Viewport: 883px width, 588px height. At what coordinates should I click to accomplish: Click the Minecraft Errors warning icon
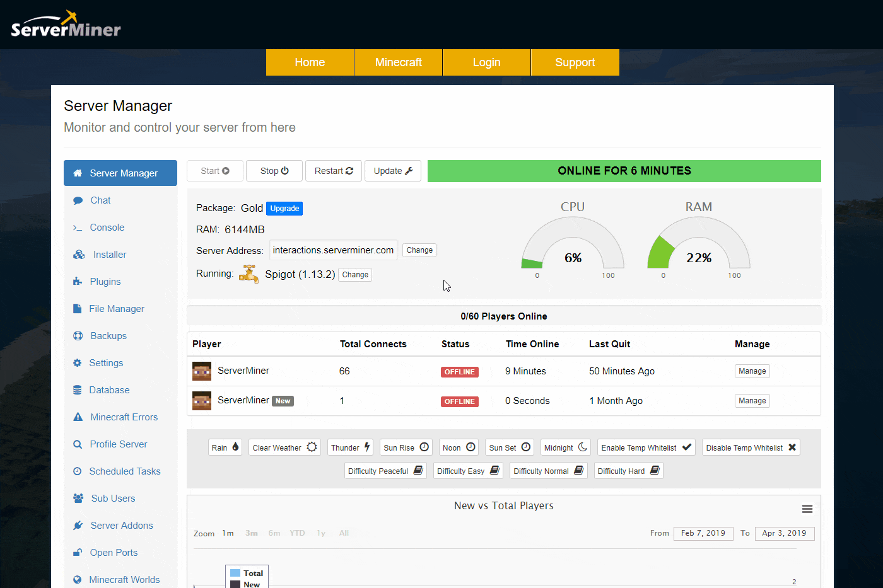pyautogui.click(x=78, y=417)
